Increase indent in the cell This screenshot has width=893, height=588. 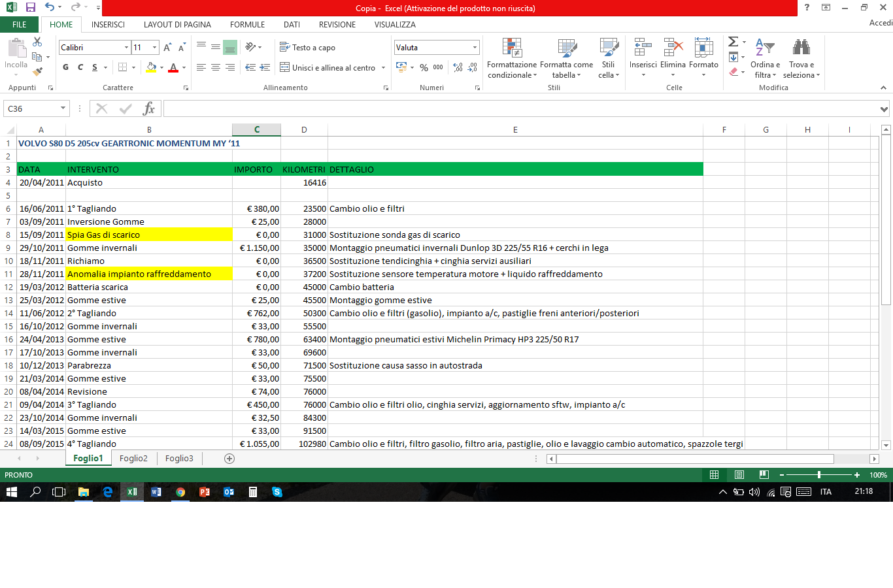pyautogui.click(x=265, y=67)
